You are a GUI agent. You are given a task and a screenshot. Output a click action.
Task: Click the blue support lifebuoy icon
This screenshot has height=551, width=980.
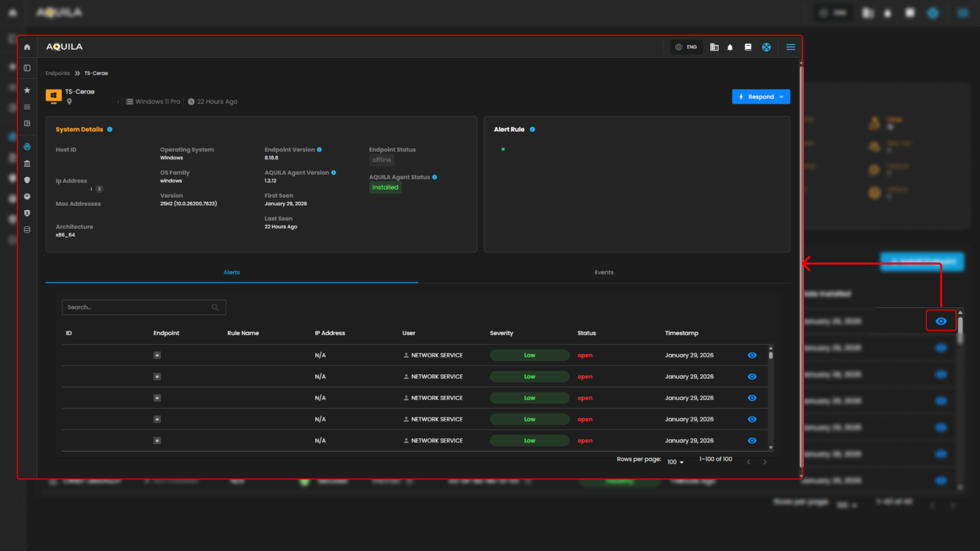point(766,47)
